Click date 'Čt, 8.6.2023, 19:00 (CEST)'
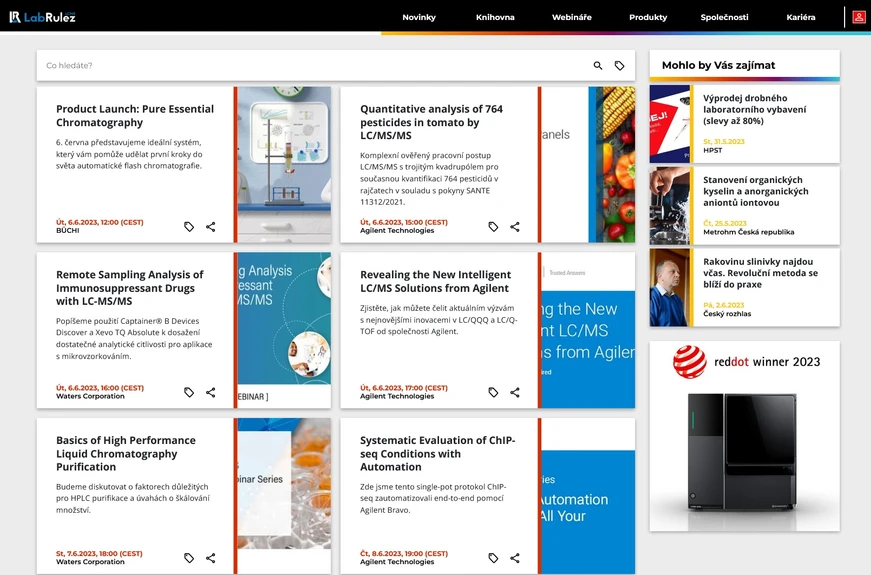The width and height of the screenshot is (871, 575). [403, 553]
